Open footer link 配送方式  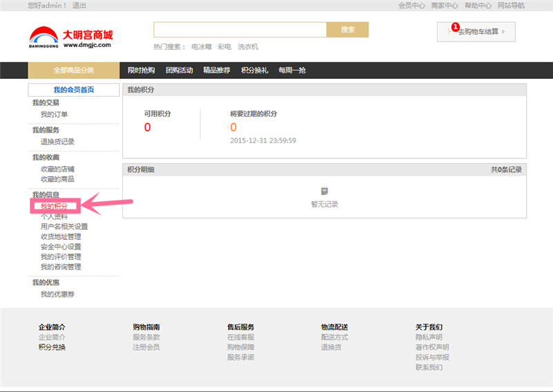pos(335,337)
